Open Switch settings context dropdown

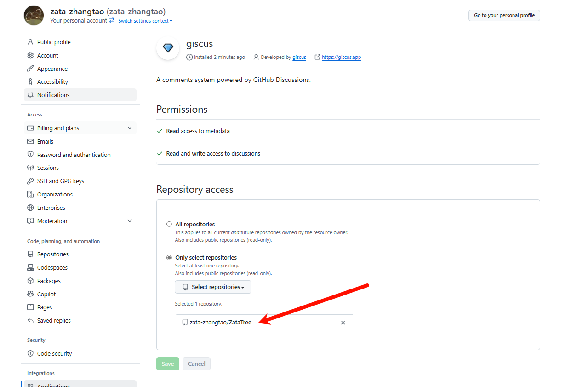pyautogui.click(x=145, y=21)
